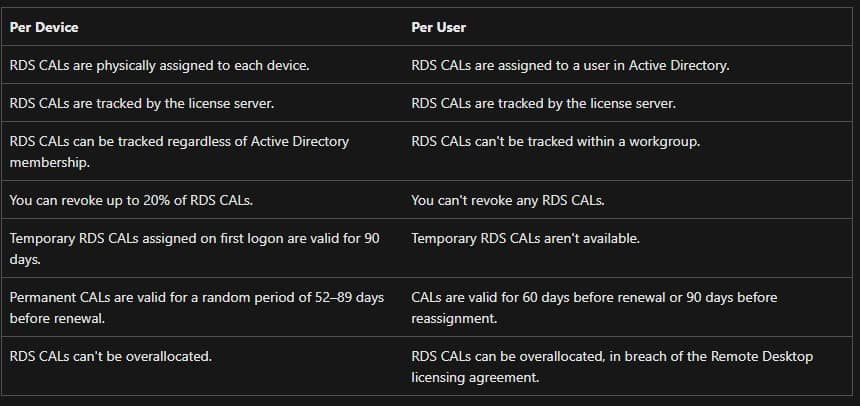Click the 'You can revoke up to 20%' cell
The image size is (860, 406).
(x=130, y=200)
